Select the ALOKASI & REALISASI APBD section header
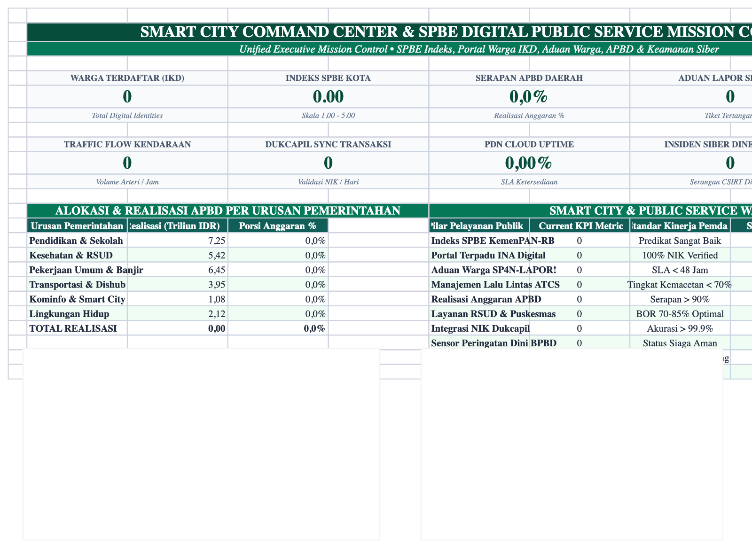This screenshot has height=560, width=752. click(228, 211)
